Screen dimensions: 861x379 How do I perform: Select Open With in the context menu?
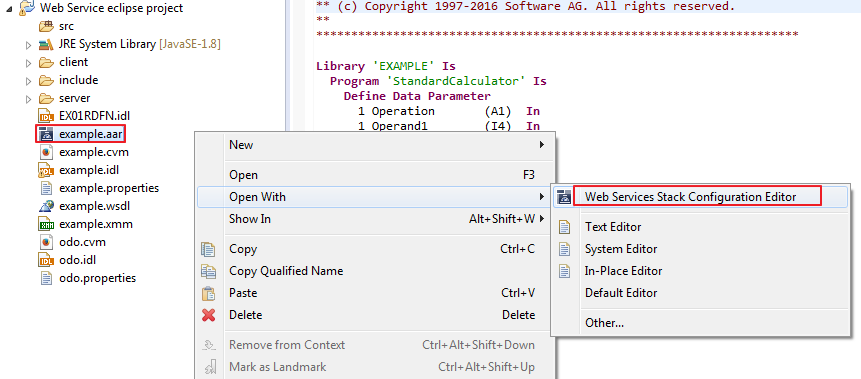[374, 197]
